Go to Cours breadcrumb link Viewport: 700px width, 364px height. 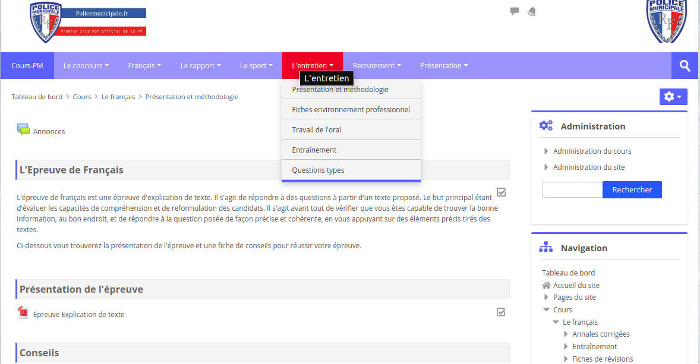coord(82,96)
